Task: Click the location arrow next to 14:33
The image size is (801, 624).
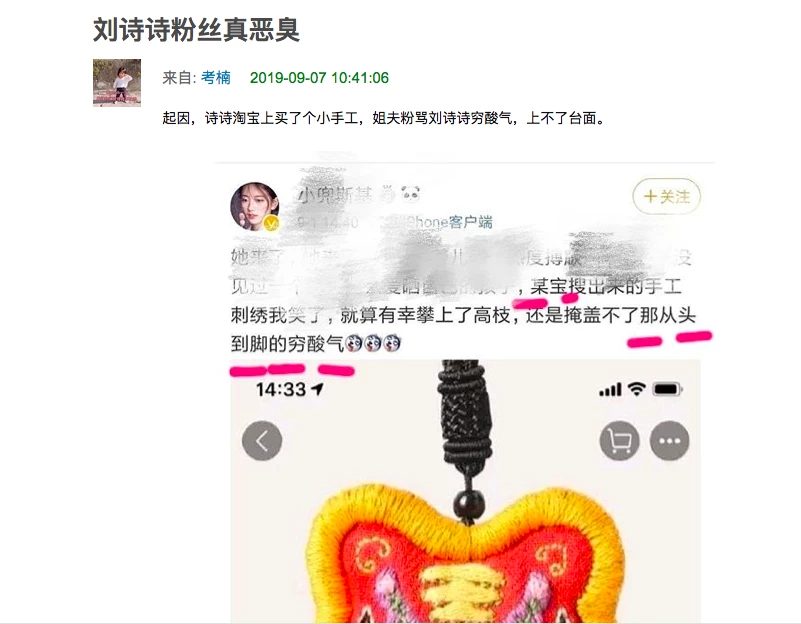Action: pos(317,389)
